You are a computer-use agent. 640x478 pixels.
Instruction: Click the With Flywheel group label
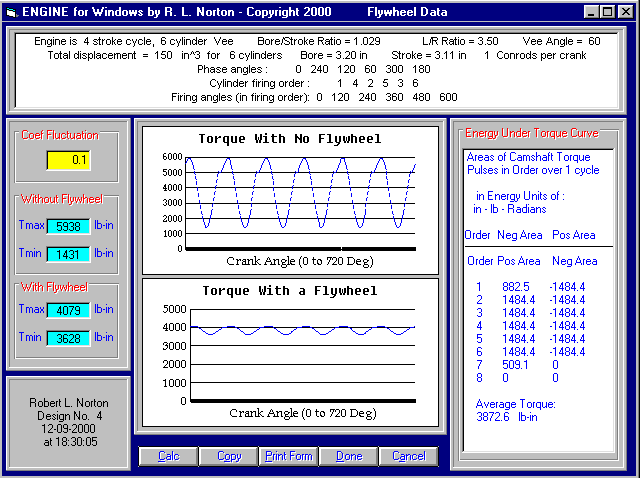coord(54,287)
